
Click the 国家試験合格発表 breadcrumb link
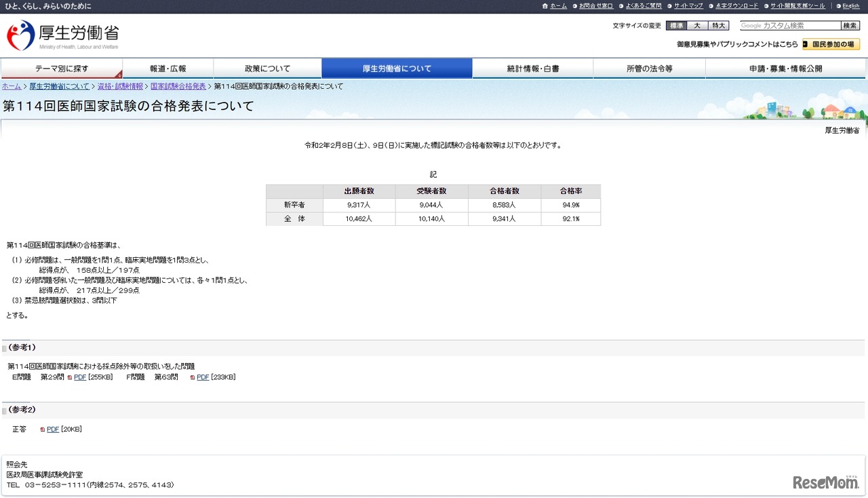click(178, 86)
